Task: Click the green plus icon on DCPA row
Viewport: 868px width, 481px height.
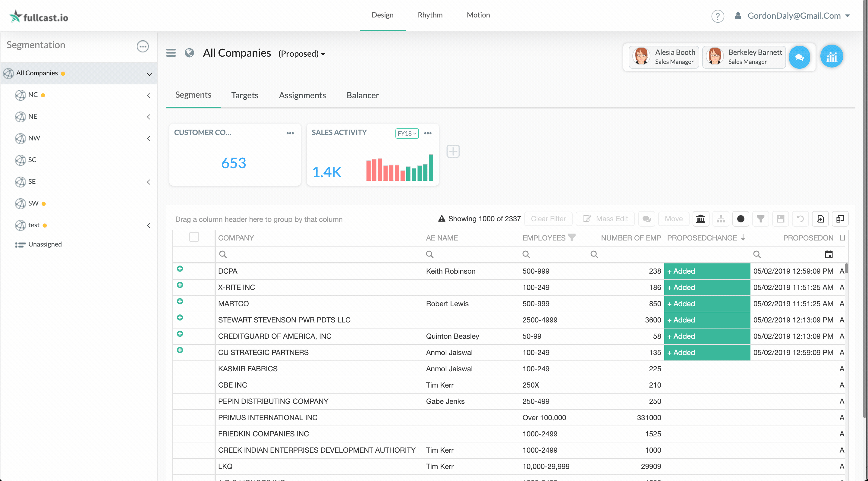Action: pyautogui.click(x=180, y=269)
